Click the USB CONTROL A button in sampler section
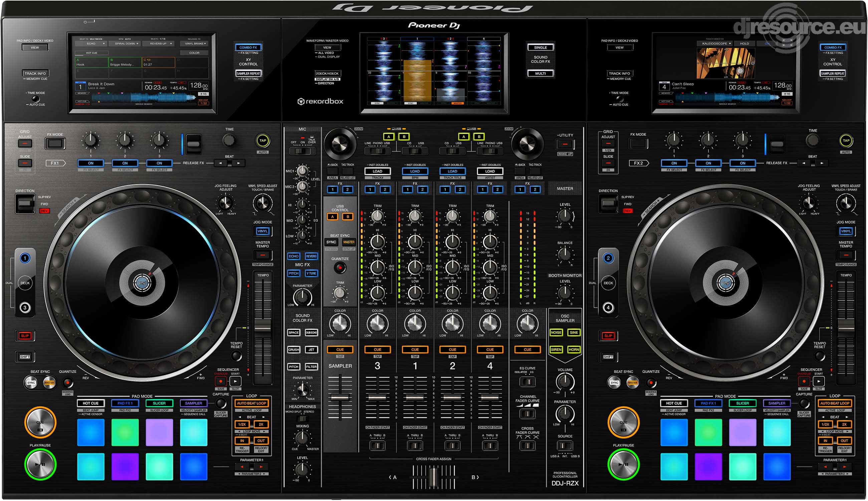The image size is (868, 501). (x=332, y=216)
